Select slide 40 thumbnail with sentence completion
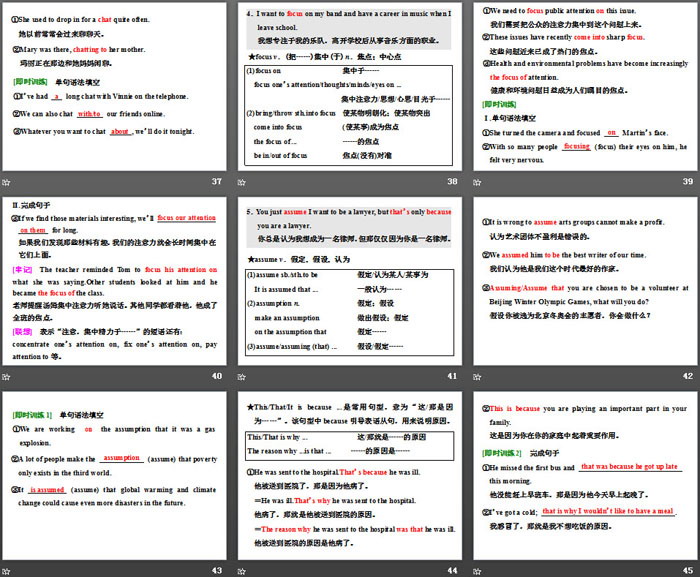The width and height of the screenshot is (700, 577). pyautogui.click(x=114, y=281)
